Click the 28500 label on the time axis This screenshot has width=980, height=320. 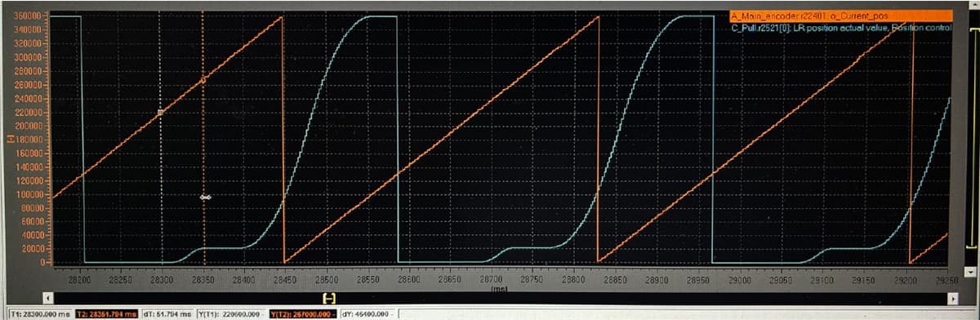(x=326, y=279)
